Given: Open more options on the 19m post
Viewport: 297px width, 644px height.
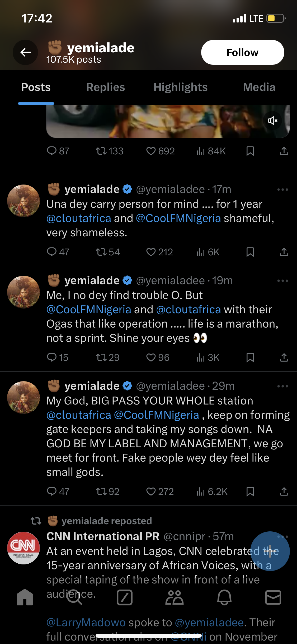Looking at the screenshot, I should (x=282, y=281).
